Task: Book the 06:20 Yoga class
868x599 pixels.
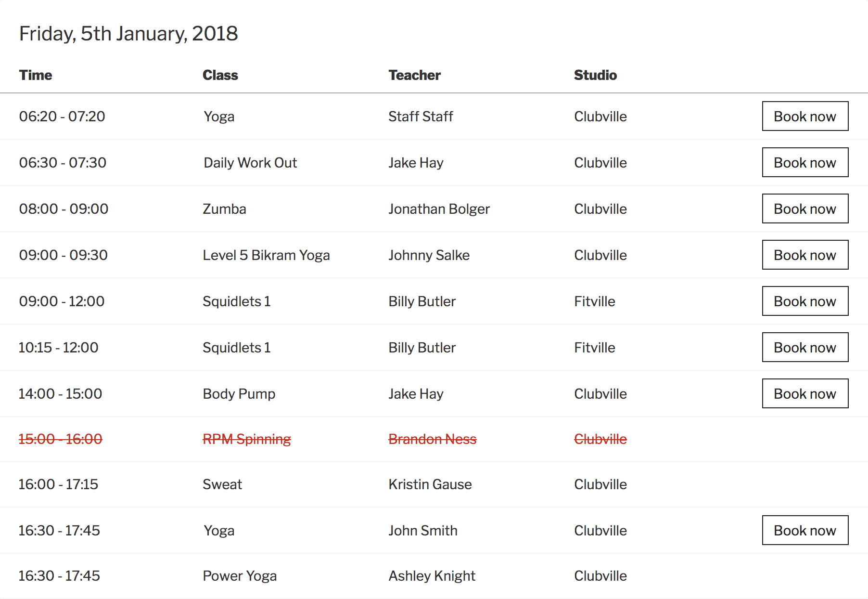Action: coord(805,116)
